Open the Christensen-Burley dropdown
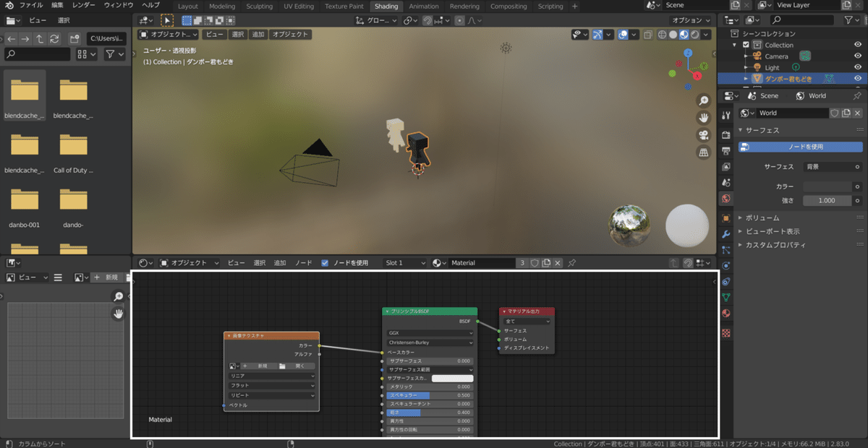This screenshot has height=448, width=868. pyautogui.click(x=430, y=343)
